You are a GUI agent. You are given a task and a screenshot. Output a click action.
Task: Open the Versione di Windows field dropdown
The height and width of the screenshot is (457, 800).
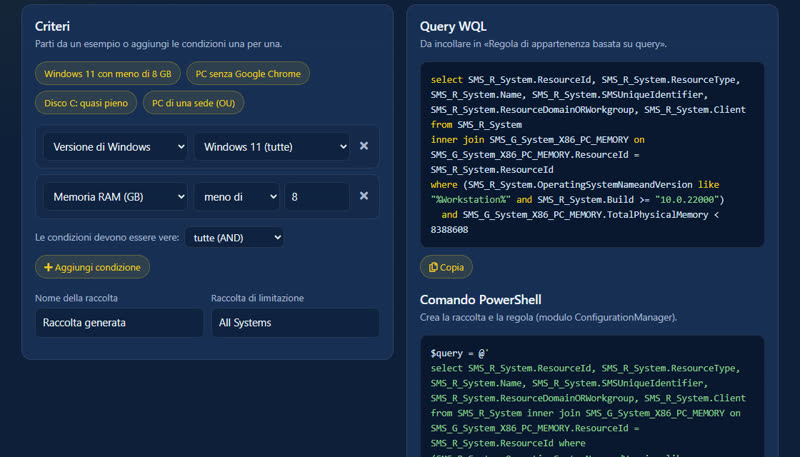coord(115,147)
